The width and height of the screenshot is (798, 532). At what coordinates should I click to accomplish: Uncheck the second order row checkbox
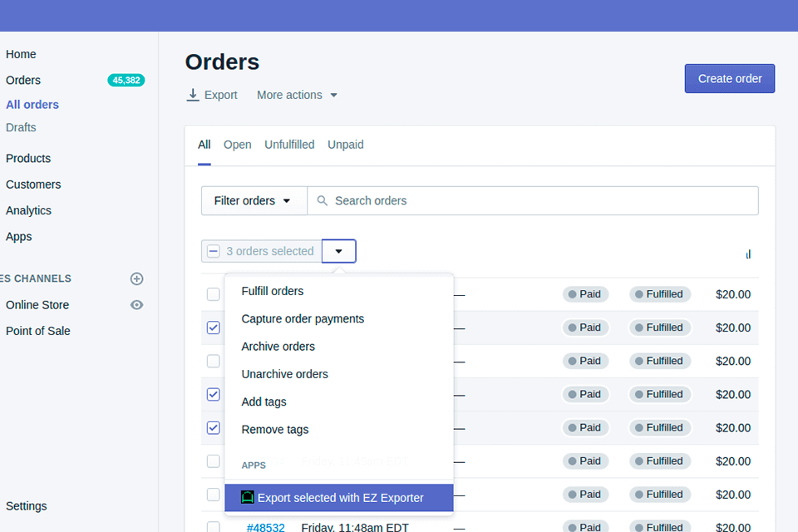click(214, 328)
